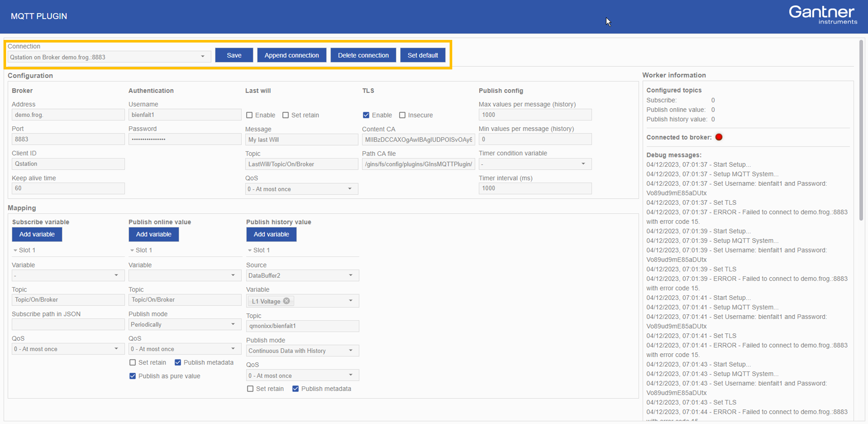
Task: Add variable under Publish online value
Action: pos(154,234)
